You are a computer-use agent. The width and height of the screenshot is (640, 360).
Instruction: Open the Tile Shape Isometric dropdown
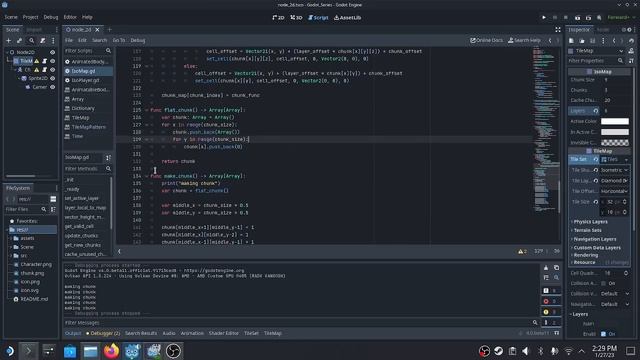coord(615,170)
